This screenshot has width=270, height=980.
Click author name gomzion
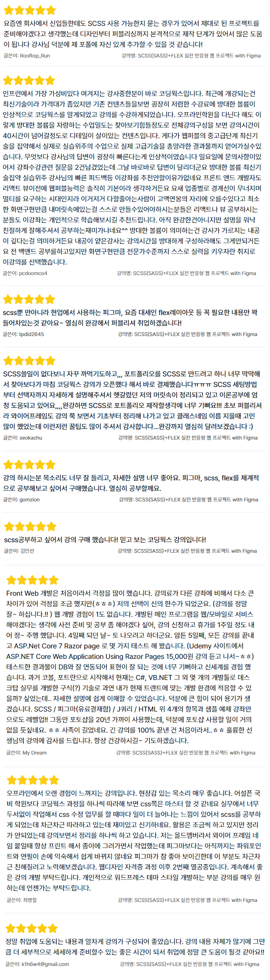coord(29,500)
